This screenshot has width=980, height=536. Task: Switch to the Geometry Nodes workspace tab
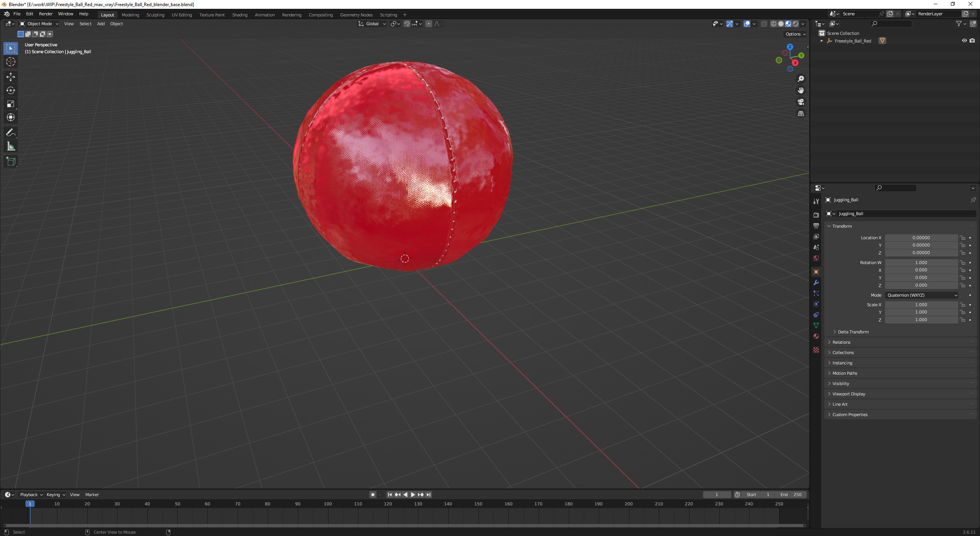point(356,15)
